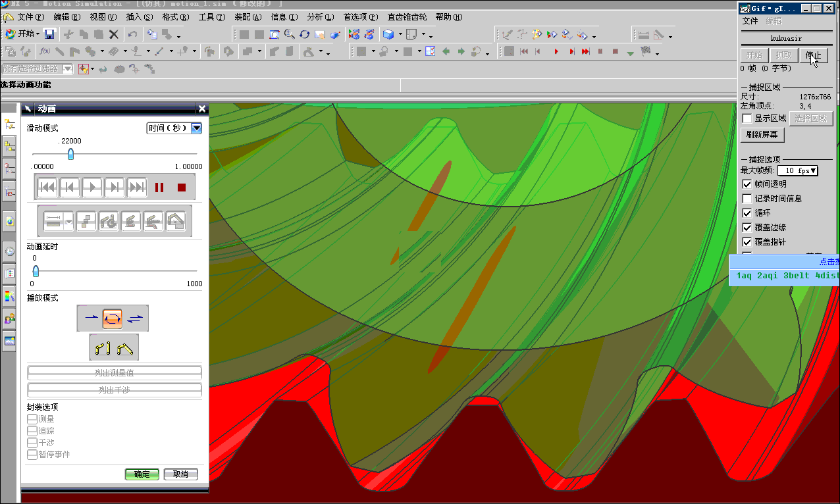Open the 首选项(P) menu
The image size is (840, 504).
tap(361, 16)
